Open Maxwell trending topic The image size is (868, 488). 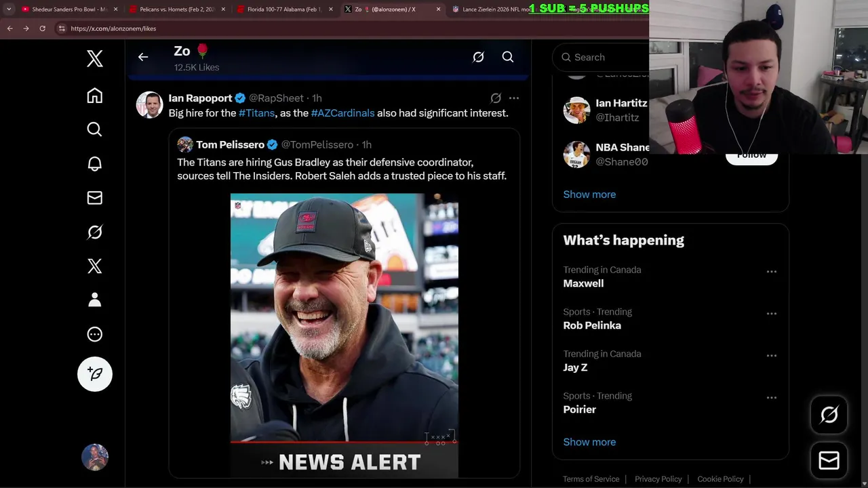[x=583, y=283]
